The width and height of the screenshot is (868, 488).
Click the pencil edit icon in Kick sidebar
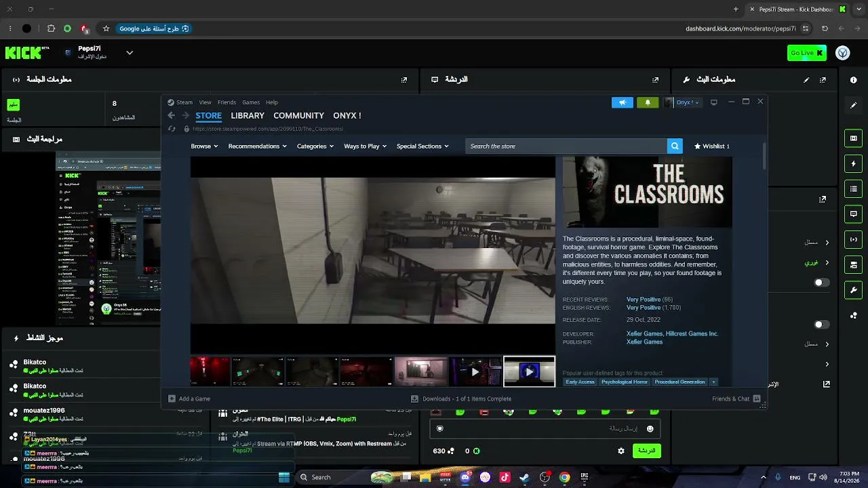click(x=853, y=105)
